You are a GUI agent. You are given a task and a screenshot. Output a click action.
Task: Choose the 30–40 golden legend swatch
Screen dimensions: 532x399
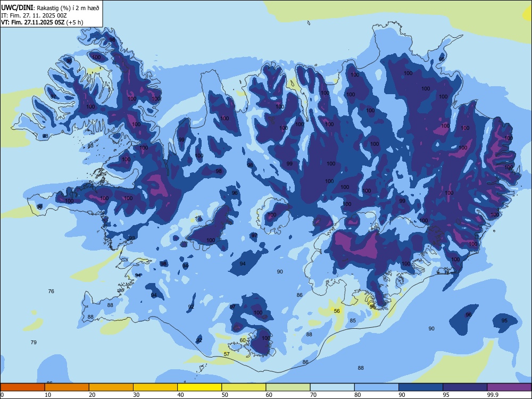[155, 387]
